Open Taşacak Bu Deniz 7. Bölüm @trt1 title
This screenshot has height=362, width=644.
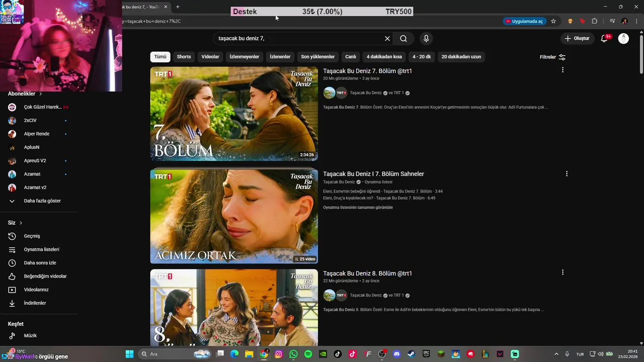pos(367,71)
